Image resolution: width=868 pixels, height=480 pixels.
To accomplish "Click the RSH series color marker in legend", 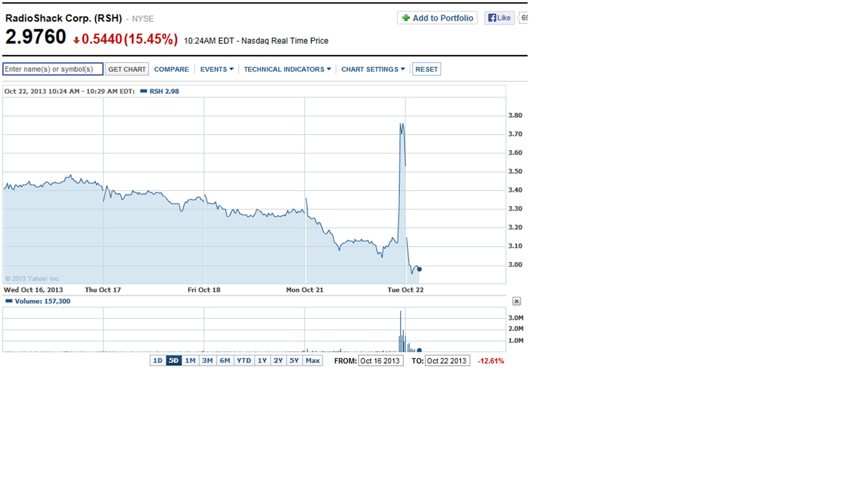I will (x=143, y=91).
